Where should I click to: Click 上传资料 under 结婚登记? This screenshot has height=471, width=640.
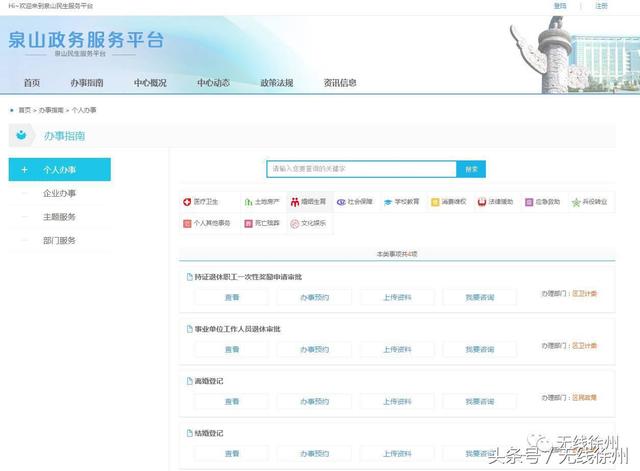(397, 453)
